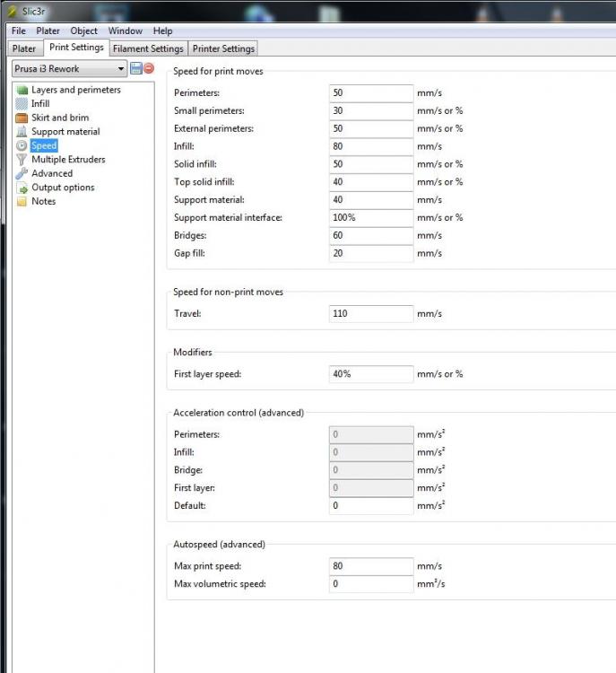This screenshot has height=673, width=616.
Task: Open Output options section
Action: (63, 188)
